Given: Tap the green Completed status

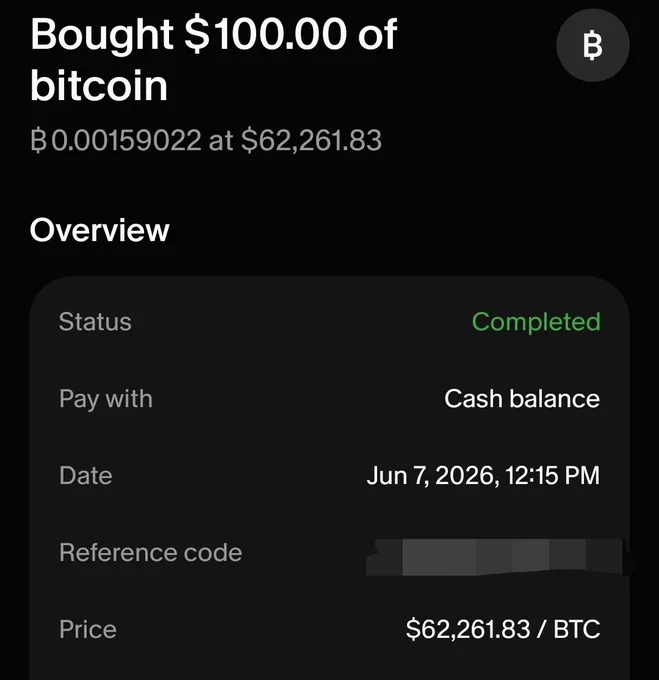Looking at the screenshot, I should coord(536,323).
